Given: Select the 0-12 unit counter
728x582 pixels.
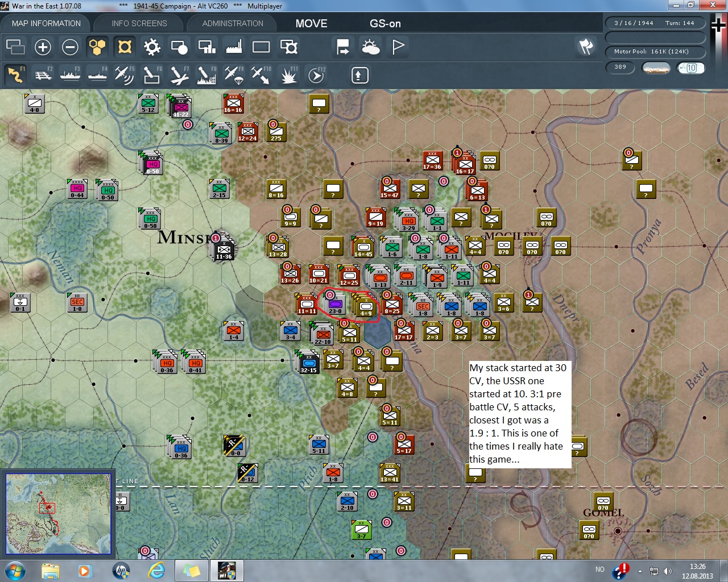Looking at the screenshot, I should (247, 473).
